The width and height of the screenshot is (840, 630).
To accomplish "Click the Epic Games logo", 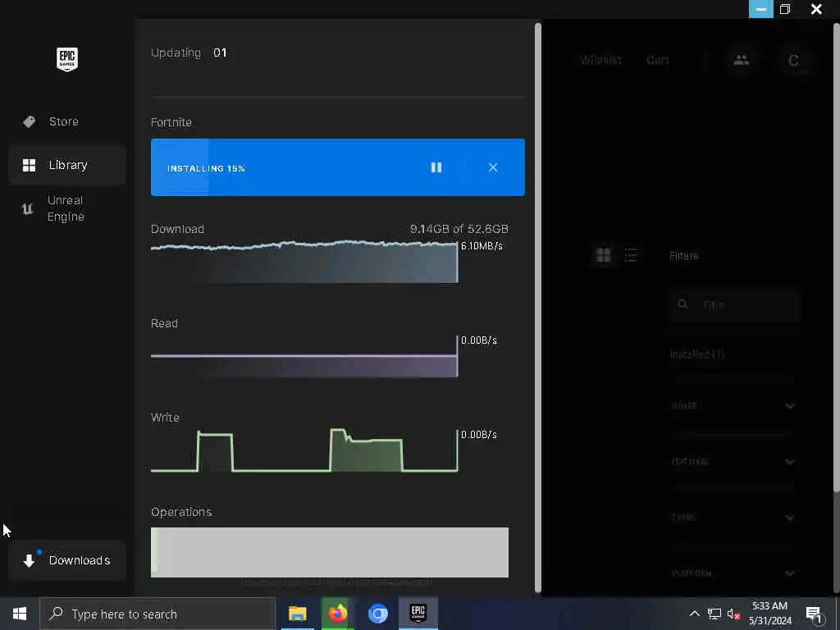I will pyautogui.click(x=67, y=59).
